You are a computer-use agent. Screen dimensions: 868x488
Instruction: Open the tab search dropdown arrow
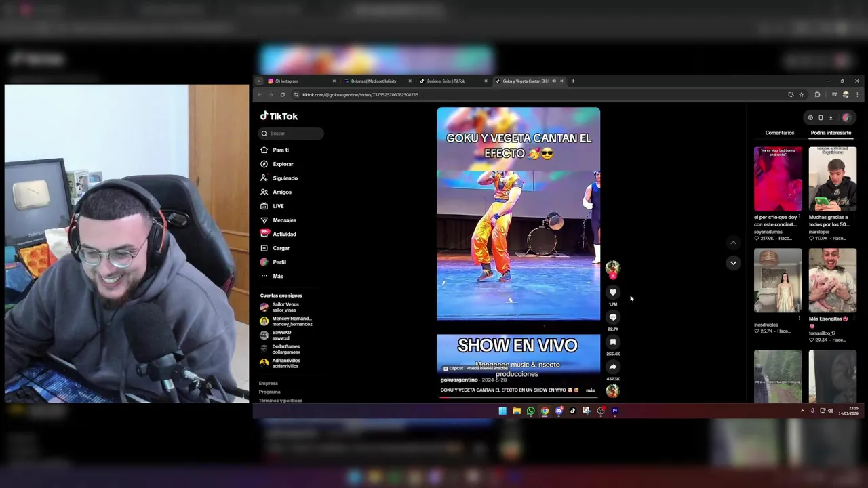258,81
